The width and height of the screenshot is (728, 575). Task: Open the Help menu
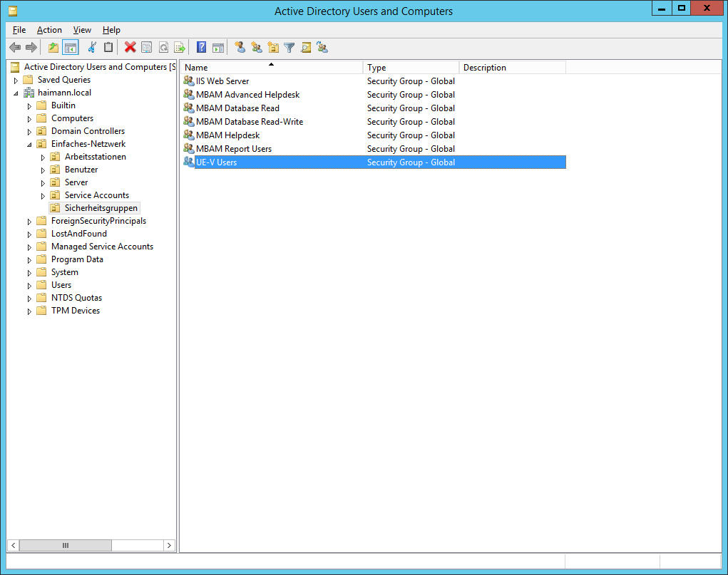coord(111,30)
